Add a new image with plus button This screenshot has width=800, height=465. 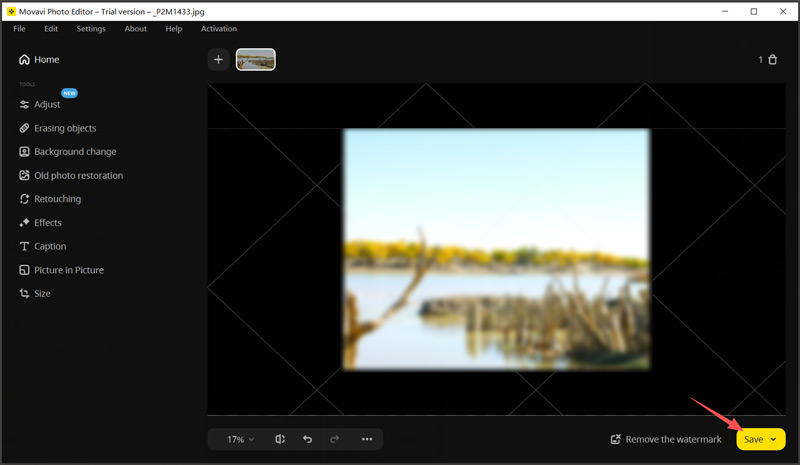[218, 60]
